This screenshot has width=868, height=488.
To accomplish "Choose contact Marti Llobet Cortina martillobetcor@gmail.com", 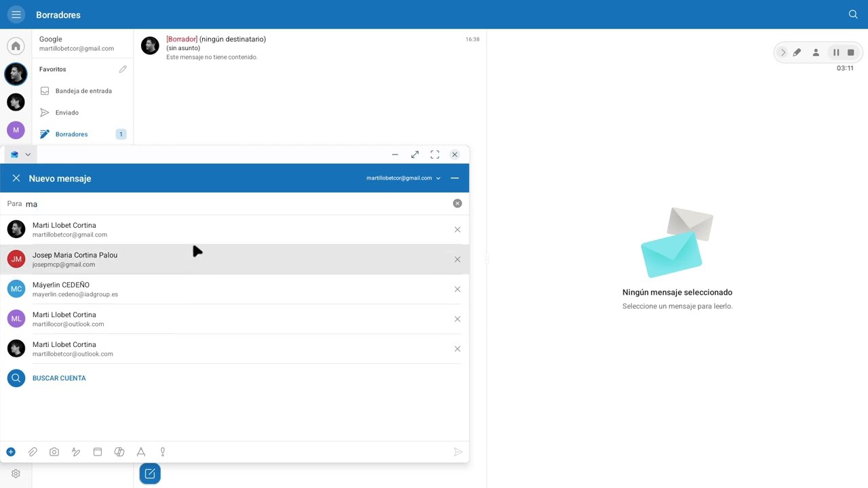I will tap(235, 230).
